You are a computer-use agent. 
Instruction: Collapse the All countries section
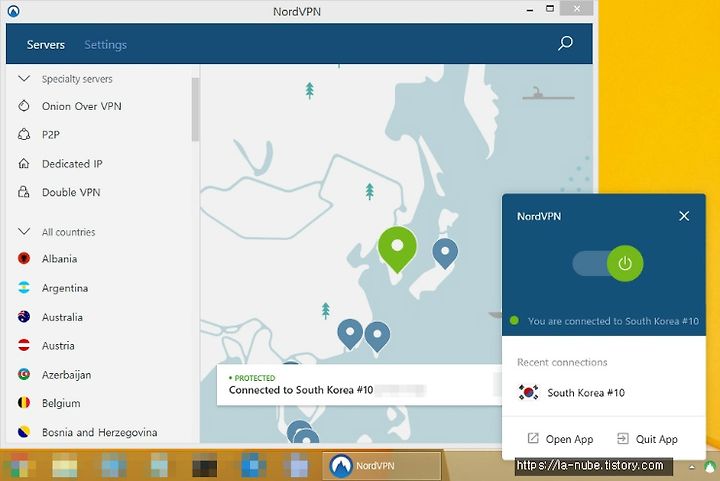click(x=24, y=231)
